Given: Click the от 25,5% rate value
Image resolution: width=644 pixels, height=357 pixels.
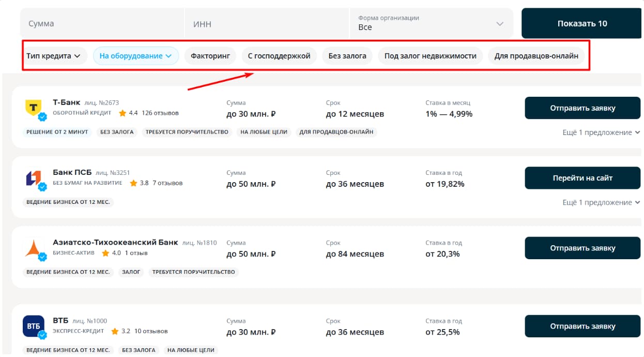Looking at the screenshot, I should (442, 332).
